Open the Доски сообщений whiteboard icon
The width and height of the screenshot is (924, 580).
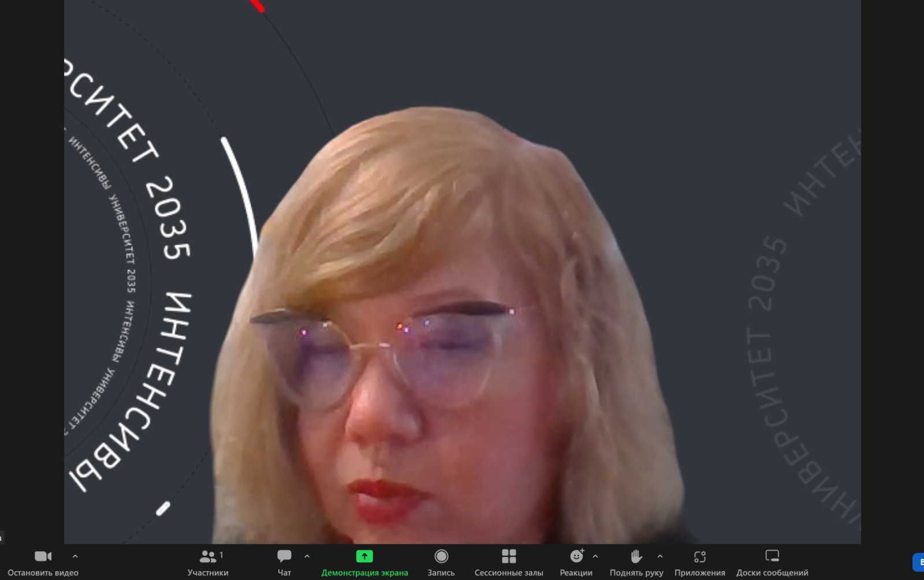772,556
